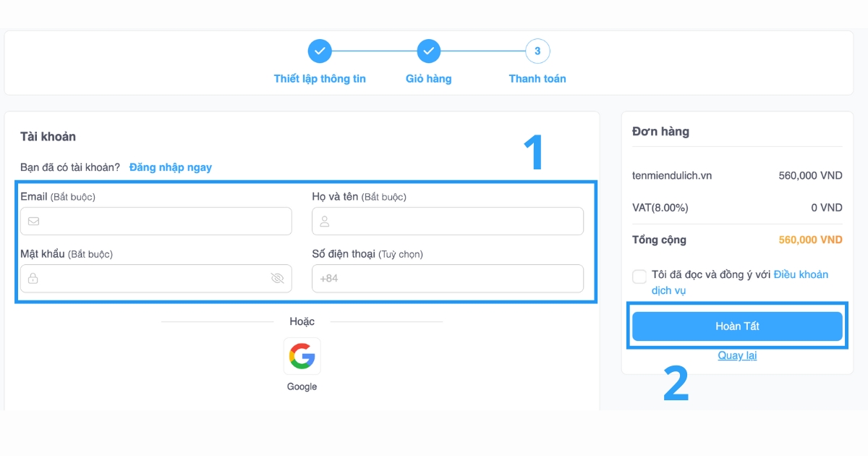868x456 pixels.
Task: Click the person icon in name field
Action: tap(325, 221)
